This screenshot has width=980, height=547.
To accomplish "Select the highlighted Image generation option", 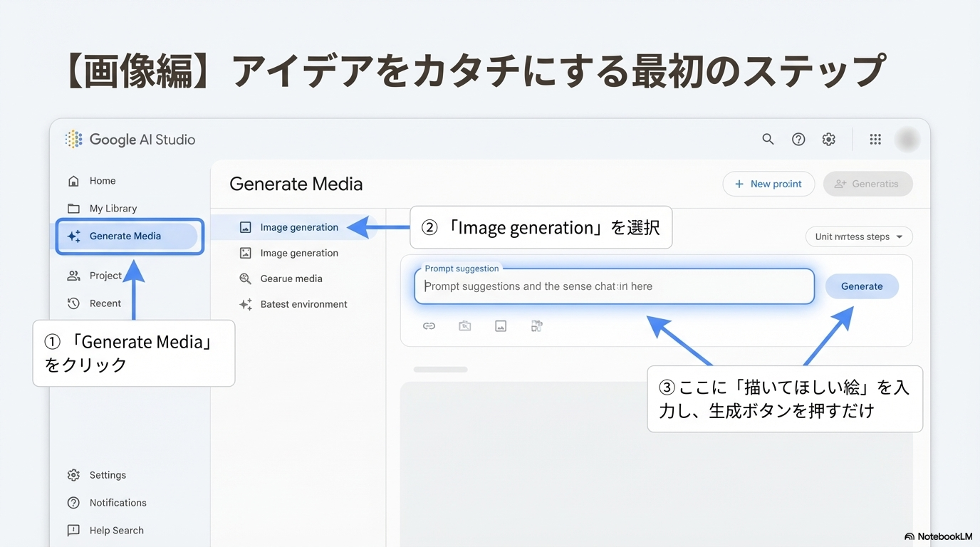I will tap(298, 227).
